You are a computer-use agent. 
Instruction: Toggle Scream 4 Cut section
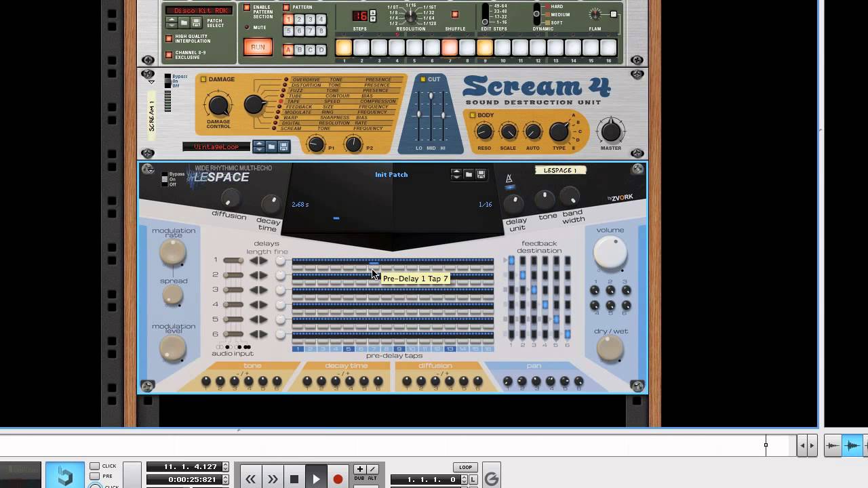423,79
